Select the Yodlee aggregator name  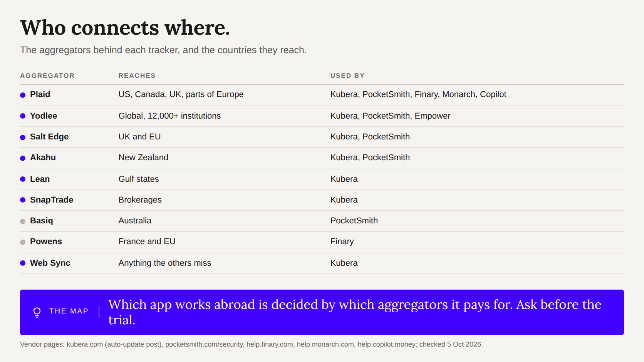[44, 116]
